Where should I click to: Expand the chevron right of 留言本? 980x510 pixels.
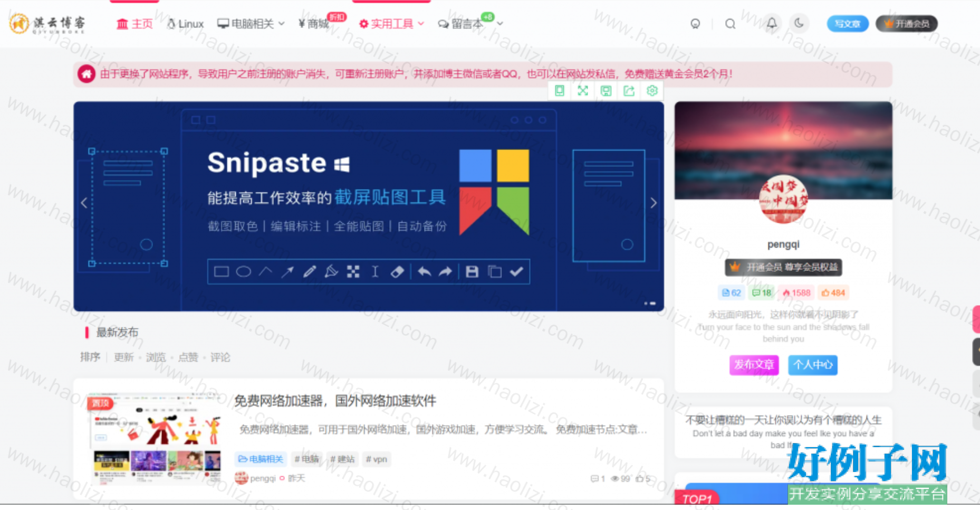[x=500, y=24]
